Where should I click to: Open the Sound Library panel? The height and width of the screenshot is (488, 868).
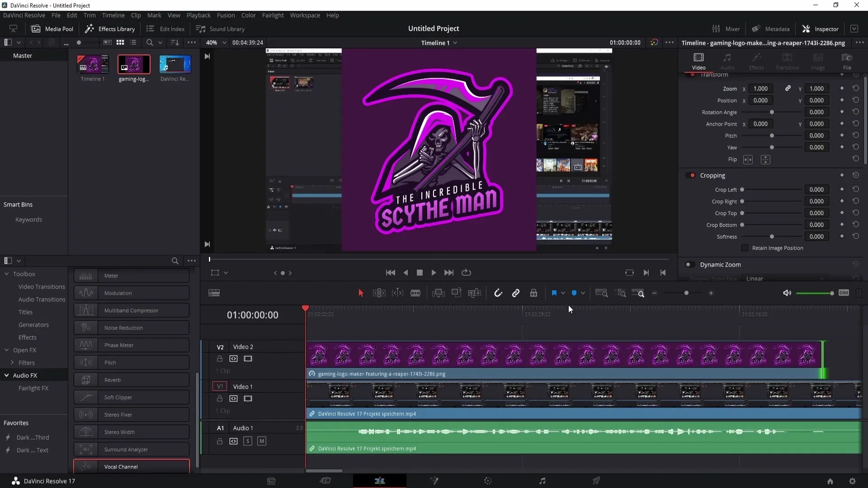pyautogui.click(x=220, y=29)
